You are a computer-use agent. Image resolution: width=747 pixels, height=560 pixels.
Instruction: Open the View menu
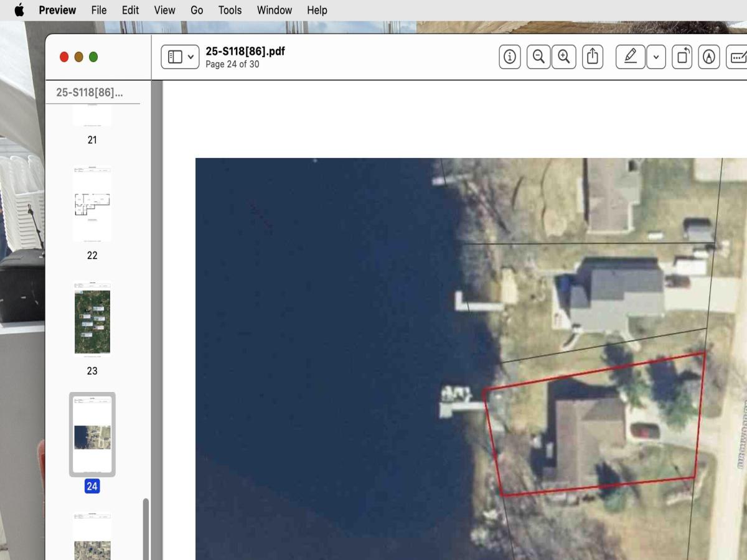(x=165, y=10)
